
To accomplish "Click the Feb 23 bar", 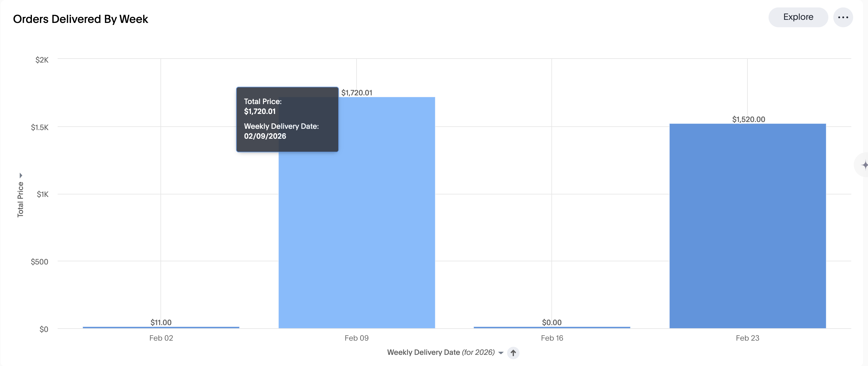I will point(747,226).
